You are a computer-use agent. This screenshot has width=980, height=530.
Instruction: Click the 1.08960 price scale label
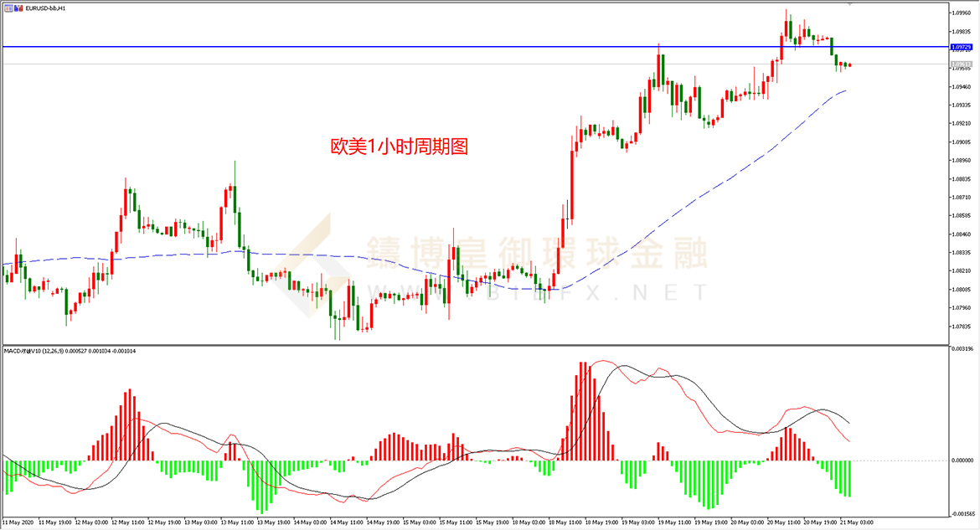tap(962, 160)
